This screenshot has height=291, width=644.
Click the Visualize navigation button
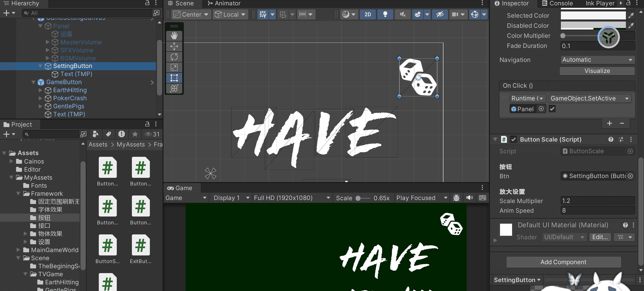597,71
